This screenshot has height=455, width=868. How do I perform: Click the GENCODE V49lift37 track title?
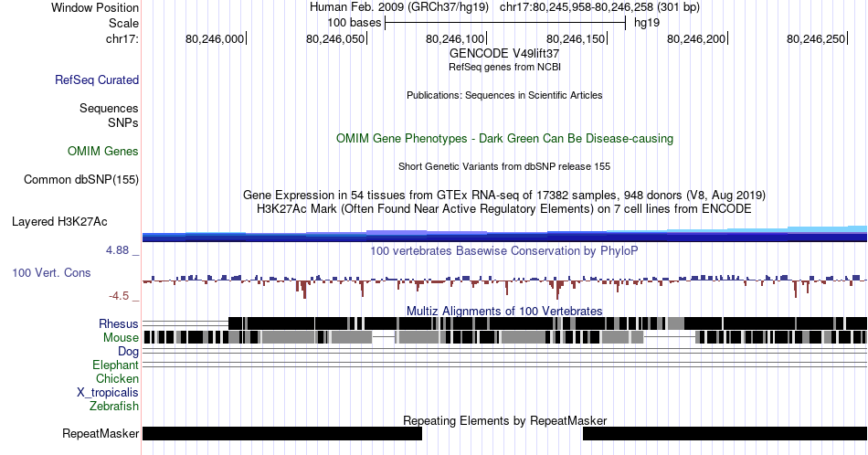tap(504, 54)
